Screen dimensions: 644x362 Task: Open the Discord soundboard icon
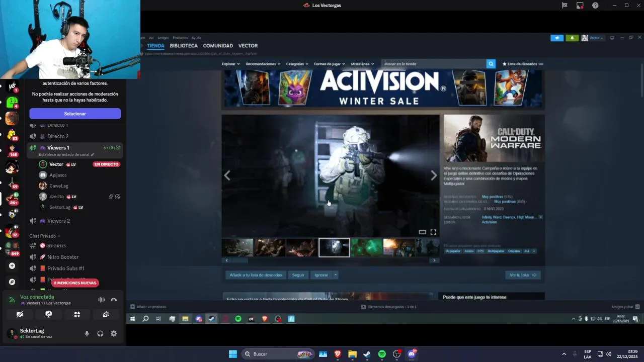pos(106,314)
